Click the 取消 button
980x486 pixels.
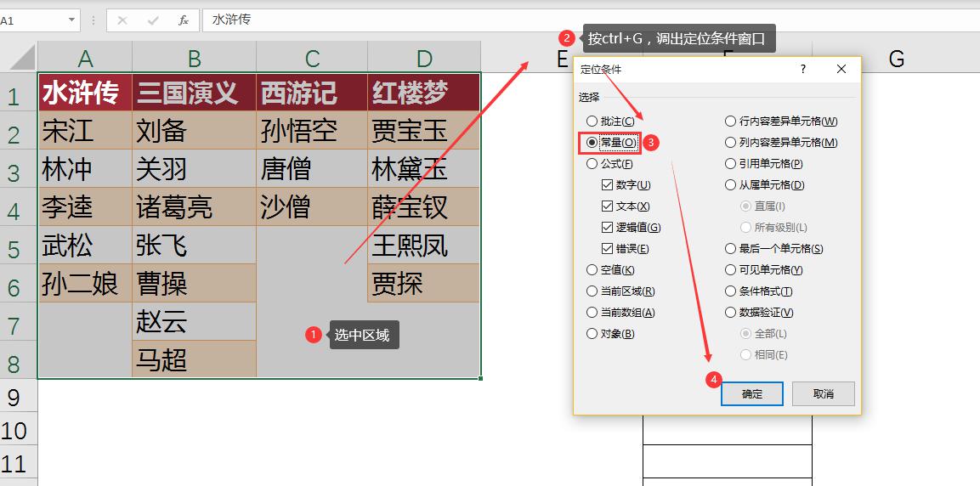click(x=823, y=394)
